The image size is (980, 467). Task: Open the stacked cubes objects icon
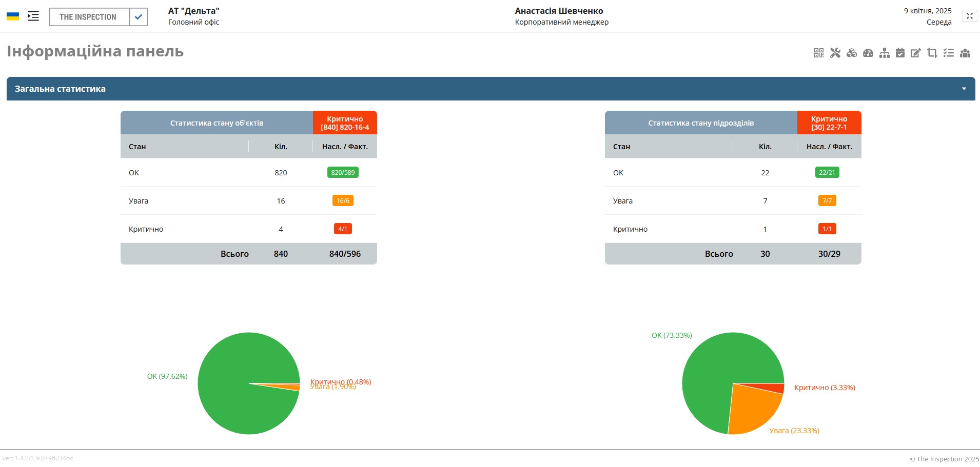click(852, 53)
